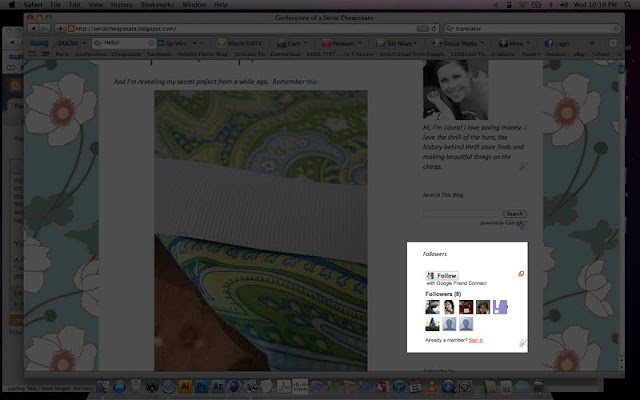
Task: Click the Safari search field with 'translator'
Action: coord(532,29)
